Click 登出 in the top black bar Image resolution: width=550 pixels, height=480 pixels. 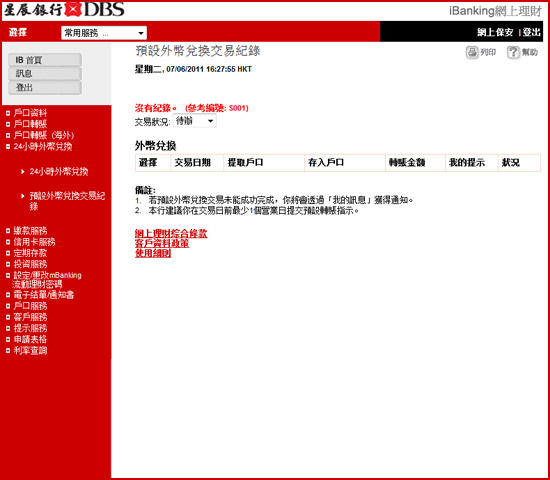[531, 32]
